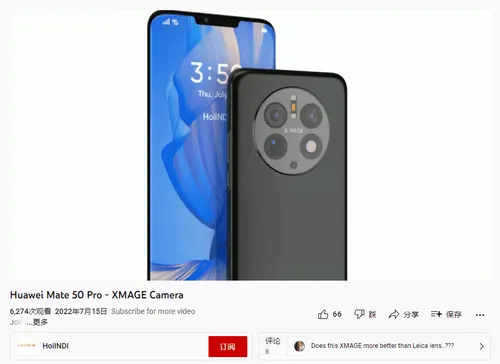Click the commenter's profile picture
The height and width of the screenshot is (364, 500).
pos(299,346)
